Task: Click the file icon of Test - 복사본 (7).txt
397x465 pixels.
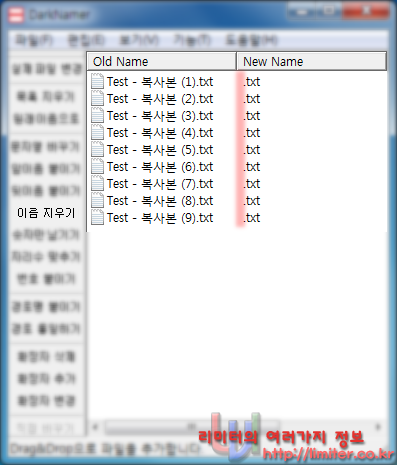Action: click(97, 184)
